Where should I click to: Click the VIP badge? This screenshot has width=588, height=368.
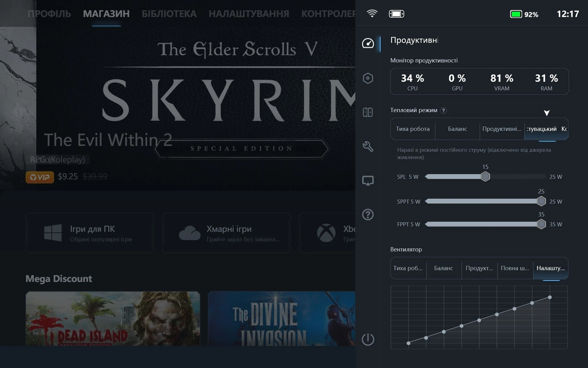click(x=40, y=177)
